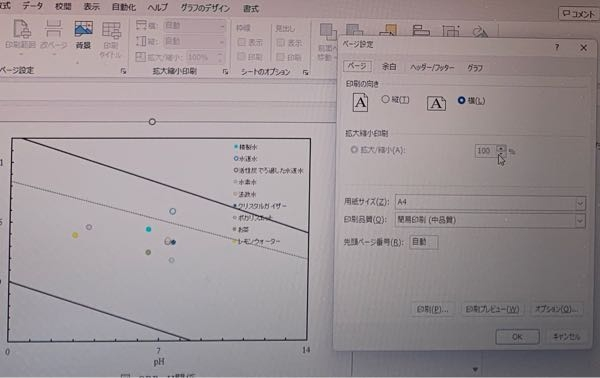Open the 背景 (Background) picture tool
This screenshot has width=600, height=378.
click(x=83, y=30)
